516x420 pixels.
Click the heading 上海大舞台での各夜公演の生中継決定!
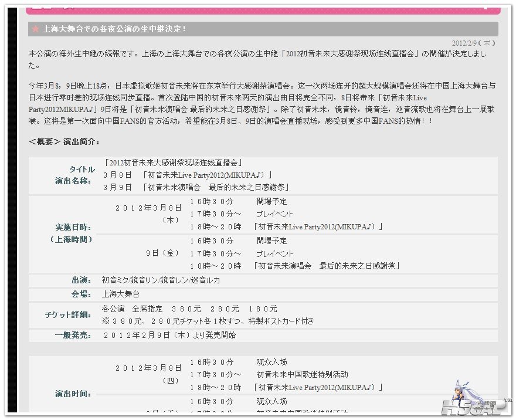pos(114,29)
